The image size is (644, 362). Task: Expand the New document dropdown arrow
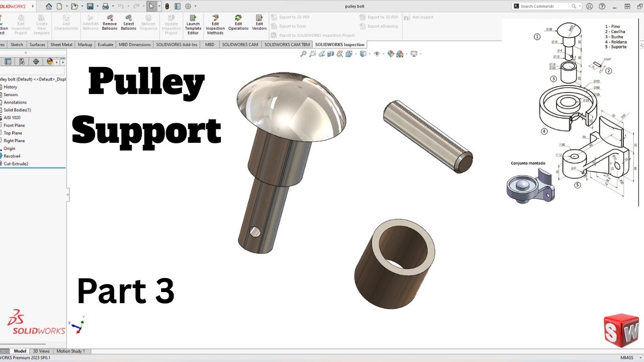tap(66, 6)
